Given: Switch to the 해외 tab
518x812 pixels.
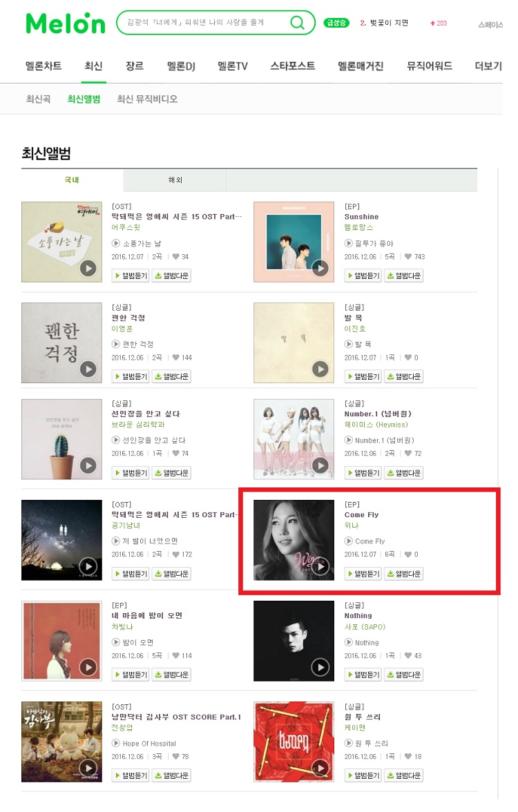Looking at the screenshot, I should point(175,180).
